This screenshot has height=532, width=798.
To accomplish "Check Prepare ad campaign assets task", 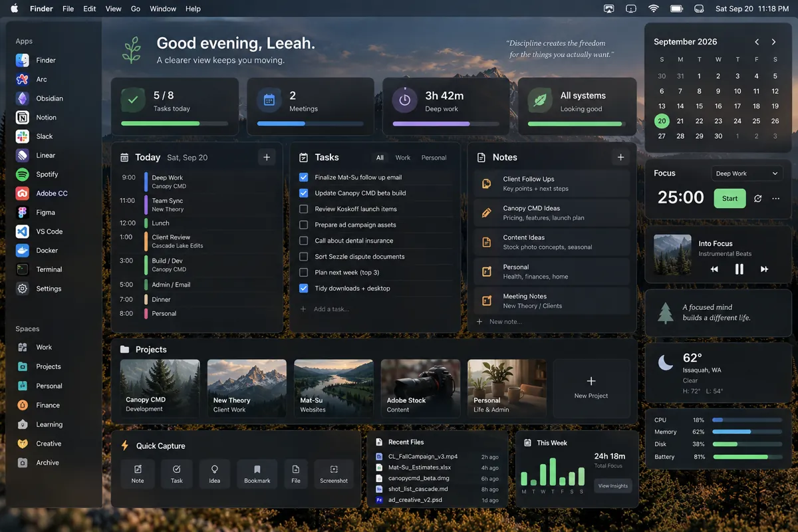I will pyautogui.click(x=303, y=225).
